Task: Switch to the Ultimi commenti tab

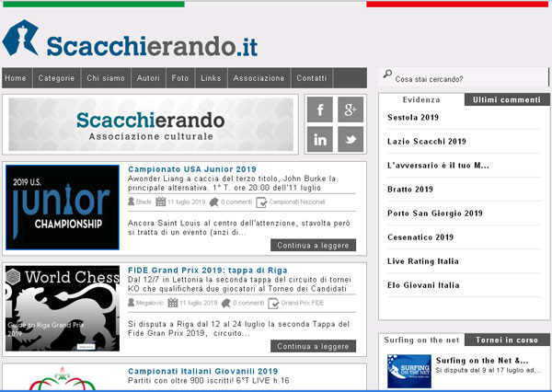Action: tap(507, 99)
